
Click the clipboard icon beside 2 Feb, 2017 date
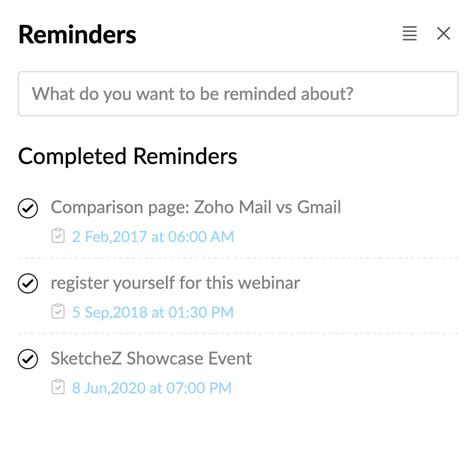click(x=58, y=236)
